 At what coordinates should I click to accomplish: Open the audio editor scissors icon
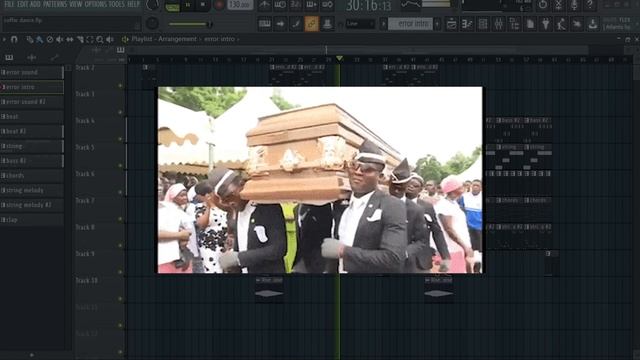point(558,5)
